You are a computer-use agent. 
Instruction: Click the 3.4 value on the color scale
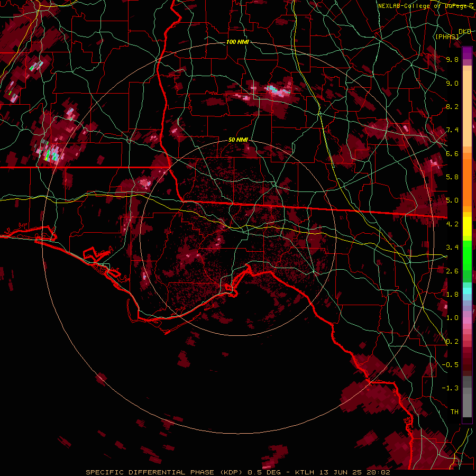click(452, 248)
